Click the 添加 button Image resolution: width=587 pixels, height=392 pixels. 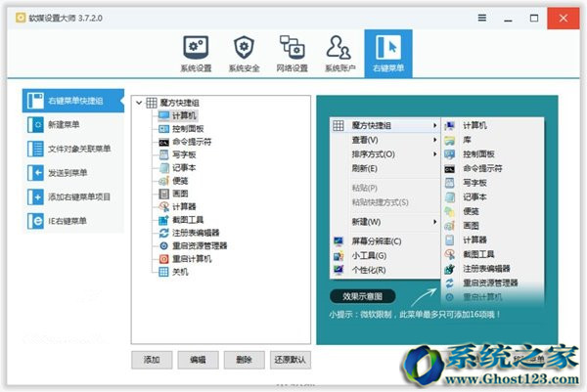[152, 360]
